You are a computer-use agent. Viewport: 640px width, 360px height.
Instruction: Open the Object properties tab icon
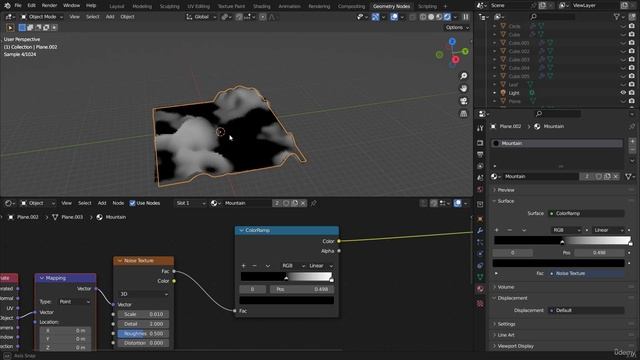coord(480,219)
